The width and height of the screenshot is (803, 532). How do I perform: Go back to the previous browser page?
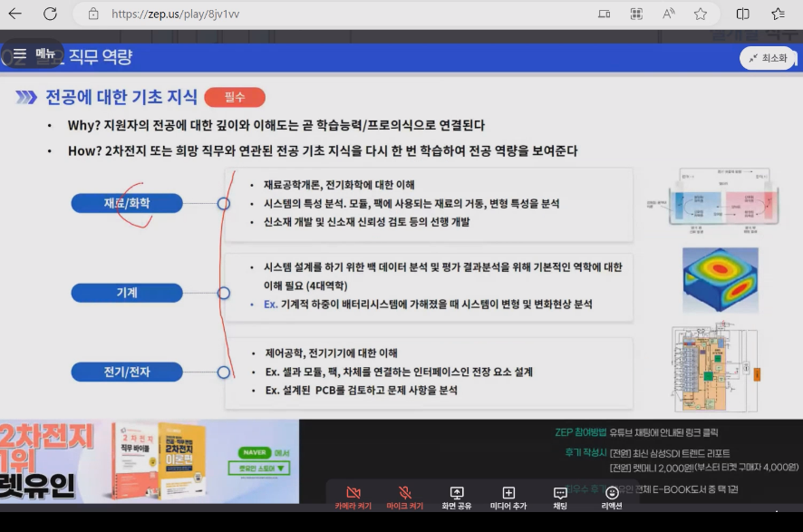pos(16,14)
